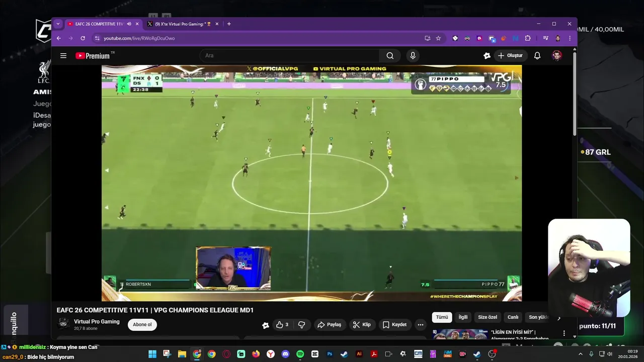The height and width of the screenshot is (362, 644).
Task: Open Adobe Illustrator from the taskbar
Action: tap(359, 354)
